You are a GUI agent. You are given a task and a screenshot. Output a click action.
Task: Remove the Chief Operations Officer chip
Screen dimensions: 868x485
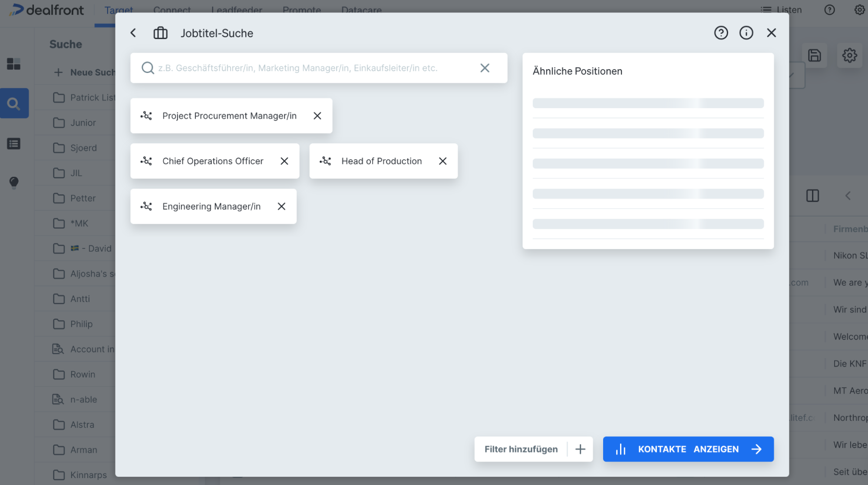point(284,161)
